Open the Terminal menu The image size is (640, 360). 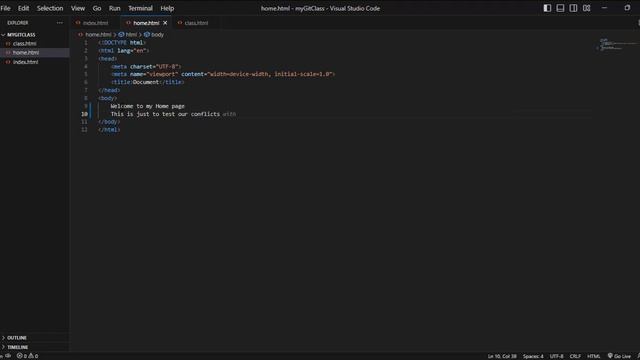140,8
